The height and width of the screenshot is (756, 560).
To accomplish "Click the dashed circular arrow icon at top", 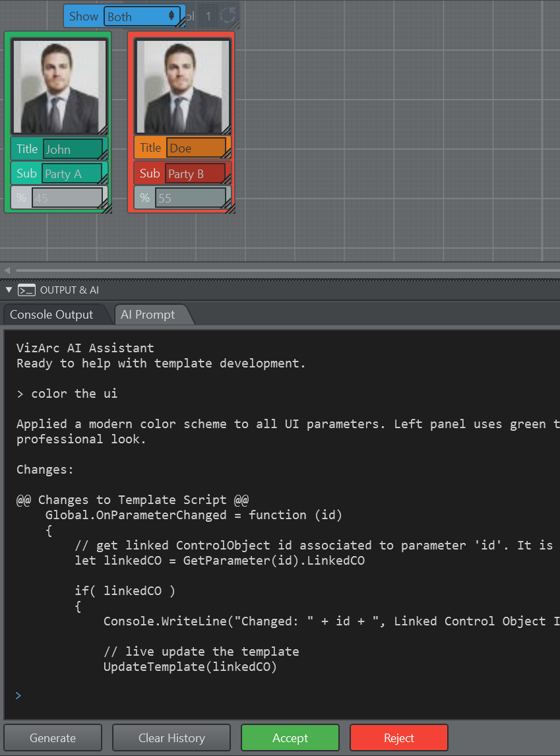I will [228, 16].
